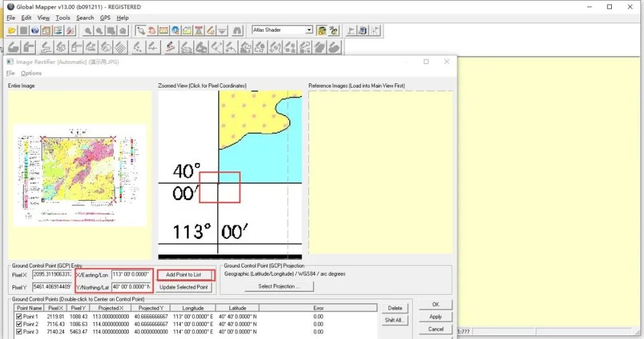644x339 pixels.
Task: Open the Image Rectifier File menu
Action: click(x=11, y=73)
